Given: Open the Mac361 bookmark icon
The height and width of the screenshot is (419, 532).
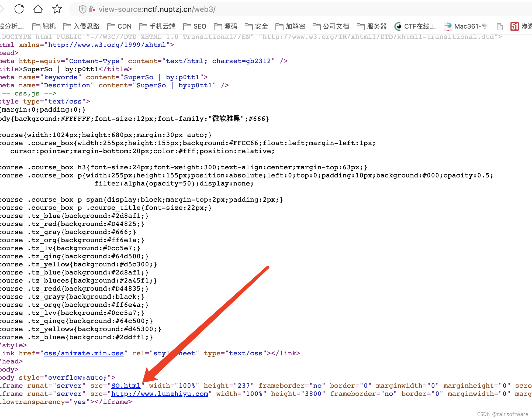Looking at the screenshot, I should pos(448,26).
